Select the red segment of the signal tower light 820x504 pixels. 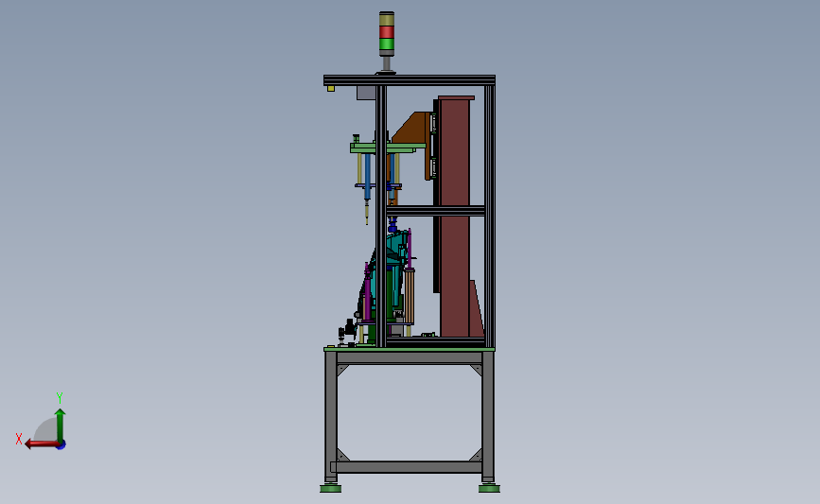387,32
